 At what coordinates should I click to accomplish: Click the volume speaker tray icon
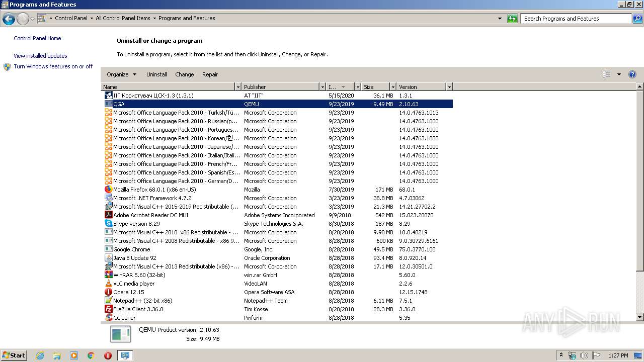click(584, 355)
